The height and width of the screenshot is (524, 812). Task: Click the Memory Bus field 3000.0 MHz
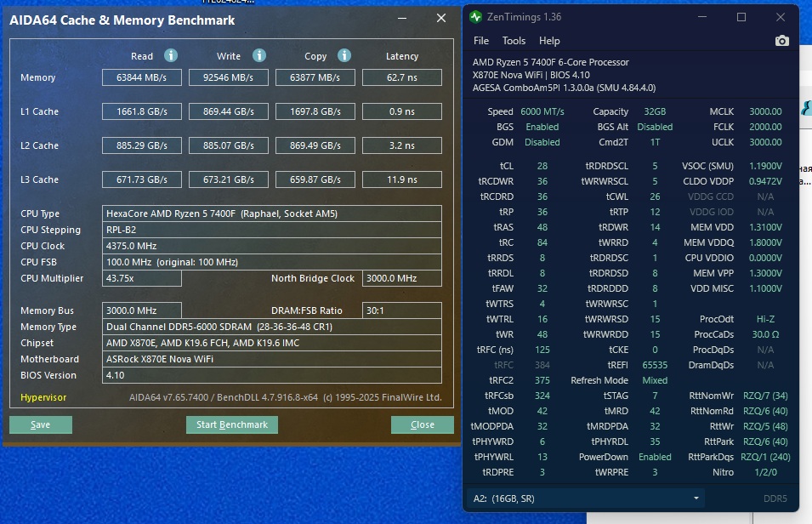click(x=142, y=310)
